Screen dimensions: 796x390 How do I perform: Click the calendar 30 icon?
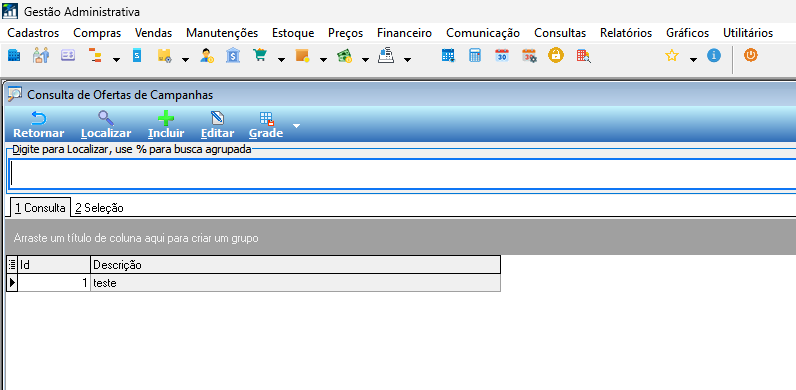(502, 55)
